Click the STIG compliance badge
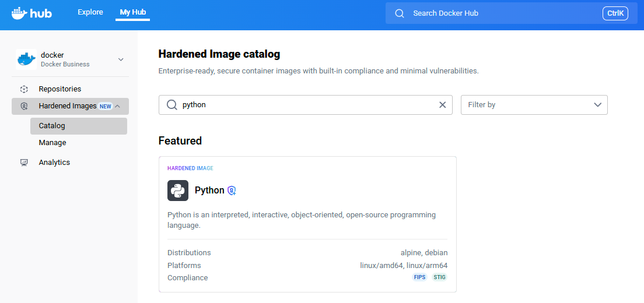 tap(439, 277)
